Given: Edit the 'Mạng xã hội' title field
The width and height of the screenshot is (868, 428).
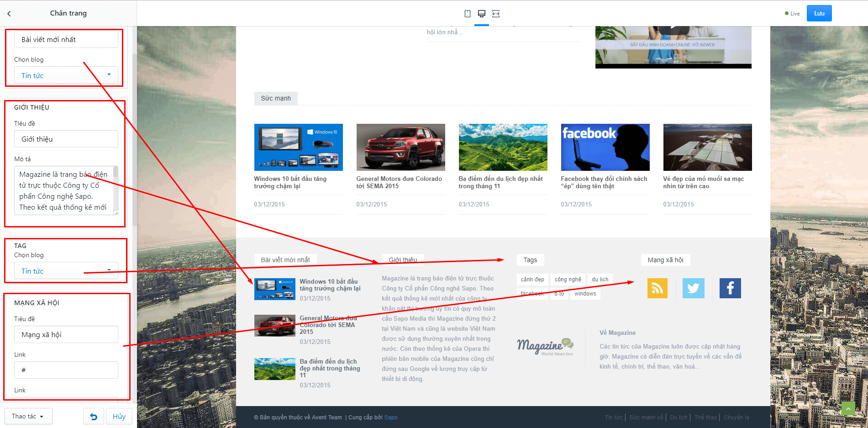Looking at the screenshot, I should point(66,334).
